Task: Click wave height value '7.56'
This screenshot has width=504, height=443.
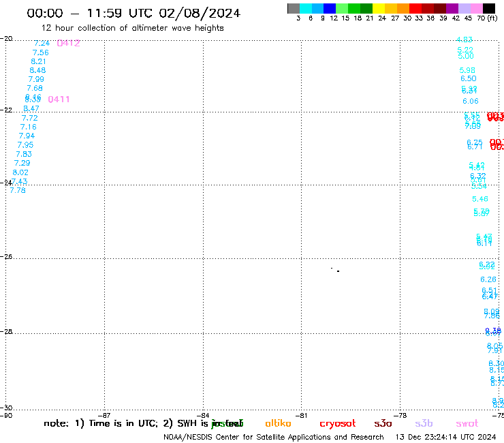Action: point(40,52)
